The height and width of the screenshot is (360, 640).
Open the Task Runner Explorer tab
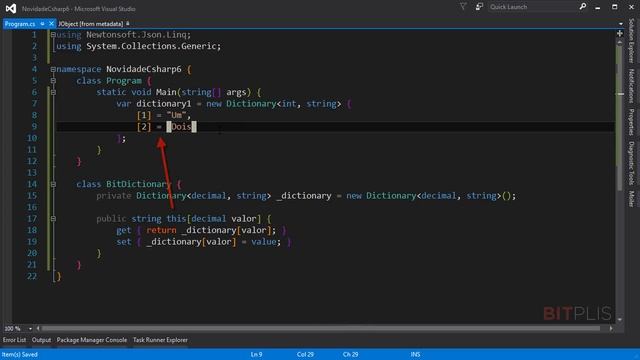tap(160, 340)
